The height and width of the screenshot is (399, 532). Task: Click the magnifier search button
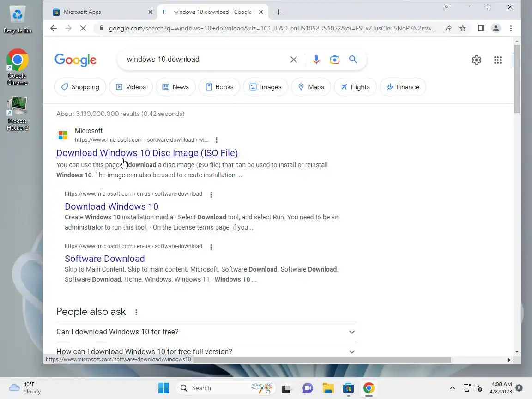(x=353, y=60)
